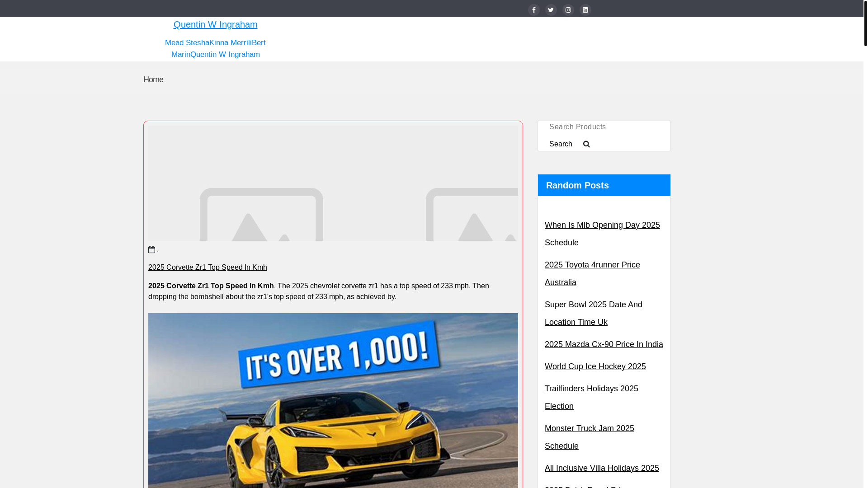Click the gray placeholder header image
The height and width of the screenshot is (488, 868).
pos(333,183)
